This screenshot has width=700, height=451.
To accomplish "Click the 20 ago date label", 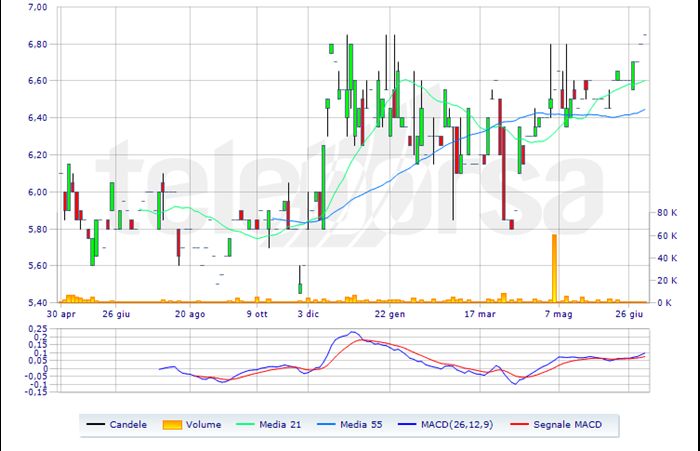I will click(190, 314).
